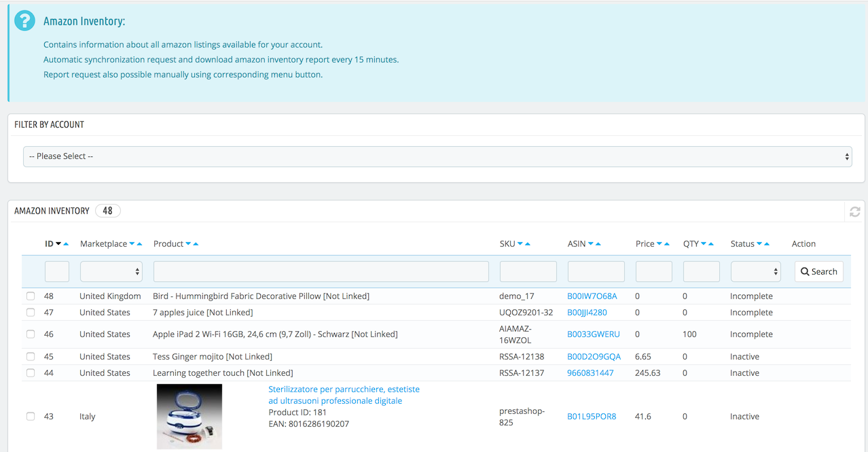This screenshot has width=868, height=452.
Task: Open the Filter by Account dropdown
Action: (437, 156)
